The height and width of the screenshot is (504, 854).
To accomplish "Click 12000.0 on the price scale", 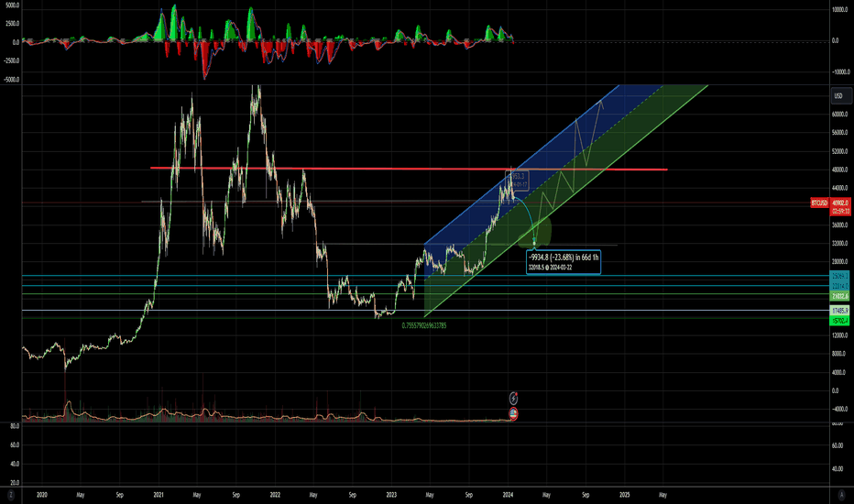I will [839, 335].
